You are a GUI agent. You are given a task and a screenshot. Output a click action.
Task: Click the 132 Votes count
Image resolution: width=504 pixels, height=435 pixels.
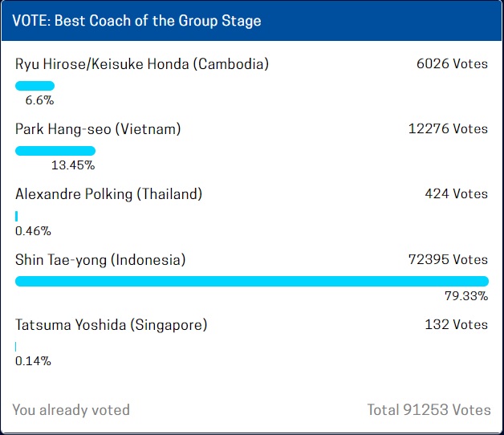(x=457, y=324)
